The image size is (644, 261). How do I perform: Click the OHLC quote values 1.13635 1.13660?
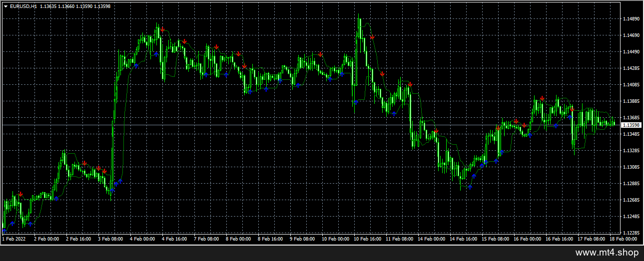[x=56, y=6]
